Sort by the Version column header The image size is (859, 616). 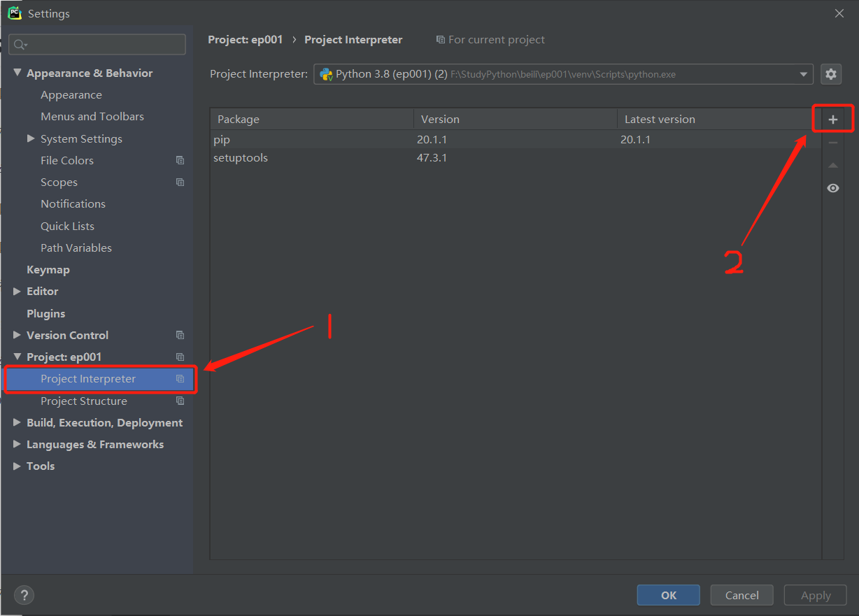(516, 119)
